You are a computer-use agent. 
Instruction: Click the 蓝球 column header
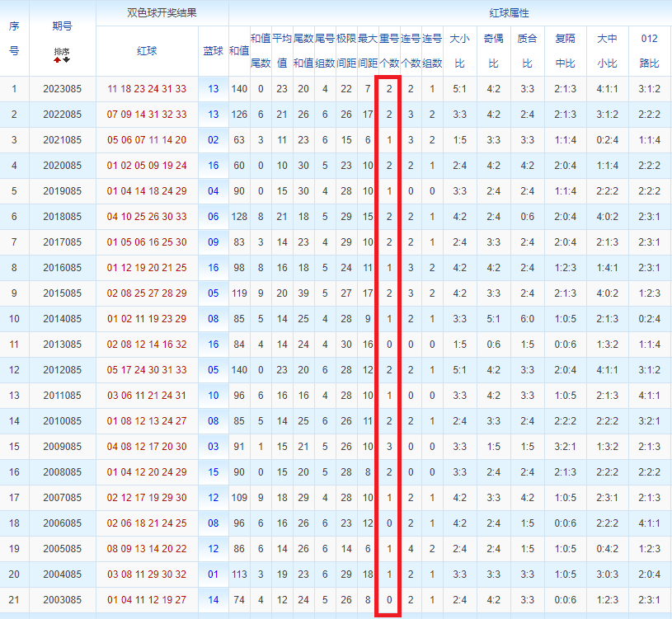point(213,51)
